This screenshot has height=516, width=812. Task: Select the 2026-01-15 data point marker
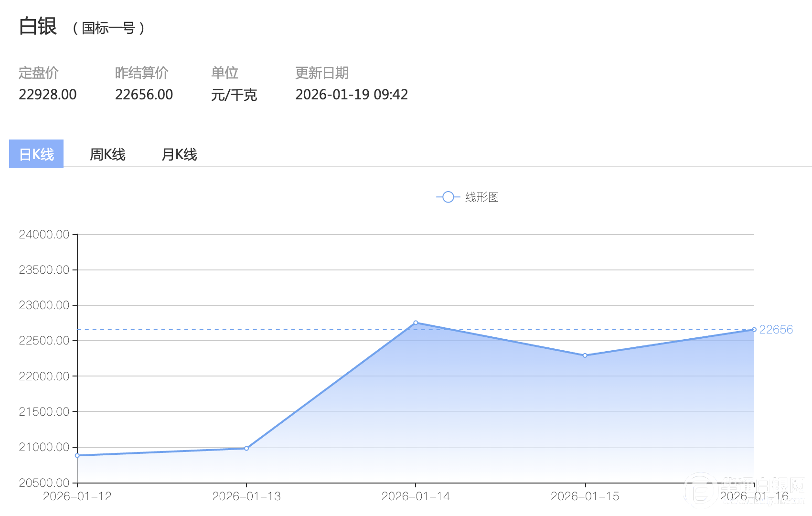[x=585, y=355]
